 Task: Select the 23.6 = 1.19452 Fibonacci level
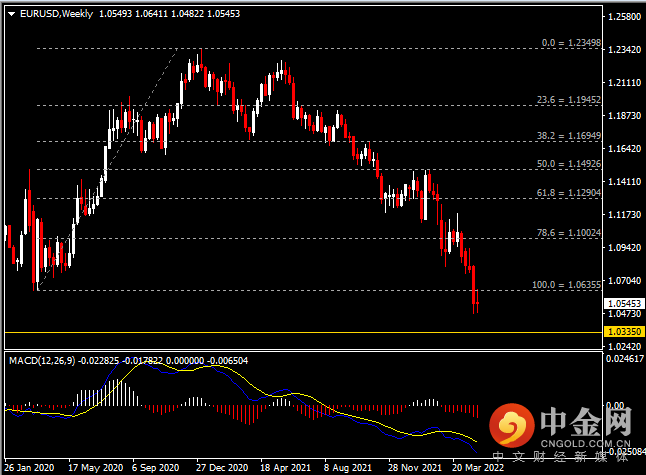568,100
